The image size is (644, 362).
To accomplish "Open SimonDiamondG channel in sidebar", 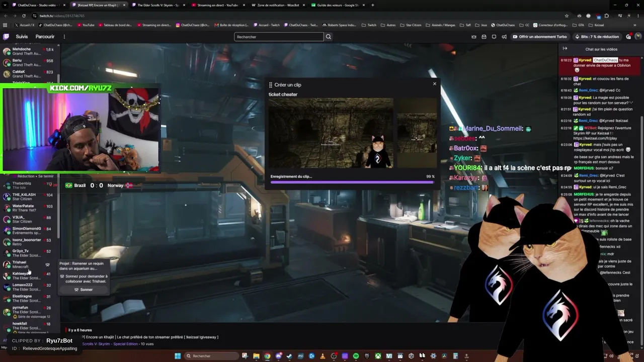I will [29, 230].
